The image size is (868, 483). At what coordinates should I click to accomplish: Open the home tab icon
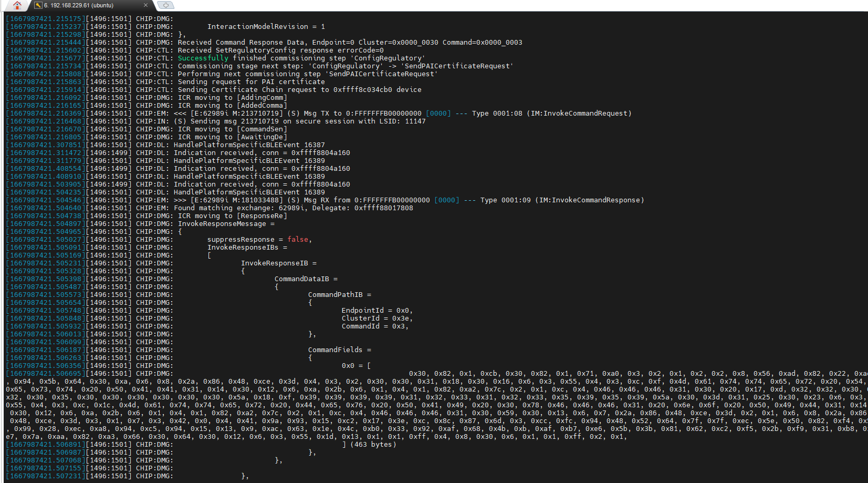click(17, 5)
